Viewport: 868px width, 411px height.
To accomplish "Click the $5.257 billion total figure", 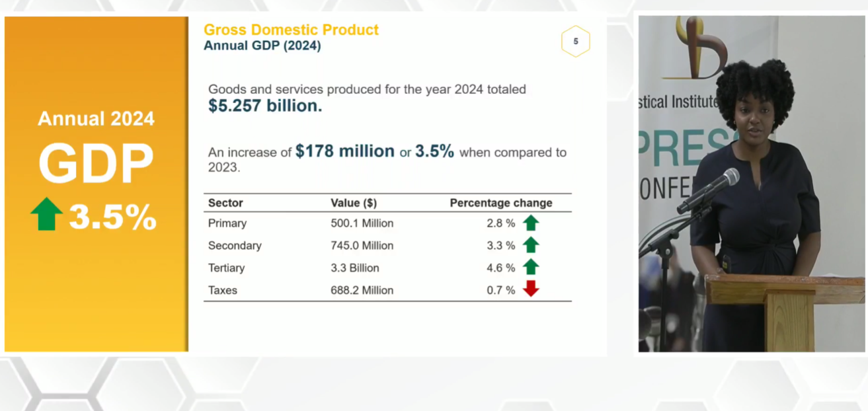I will [x=265, y=106].
